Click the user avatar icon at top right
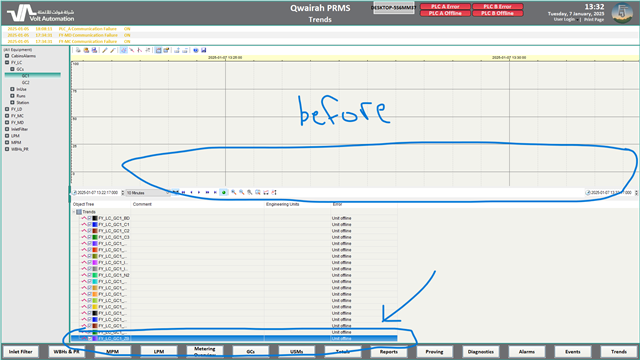 pos(622,13)
